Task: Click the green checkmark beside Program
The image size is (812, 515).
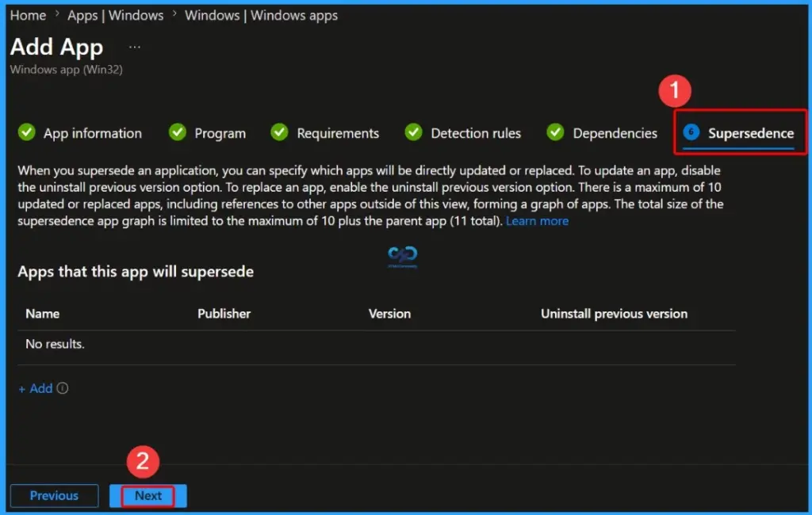Action: (178, 132)
